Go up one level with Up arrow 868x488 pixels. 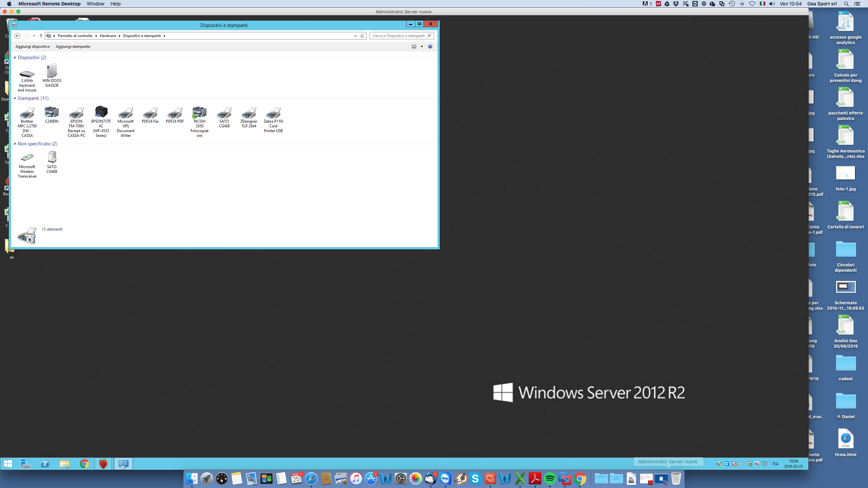(41, 36)
